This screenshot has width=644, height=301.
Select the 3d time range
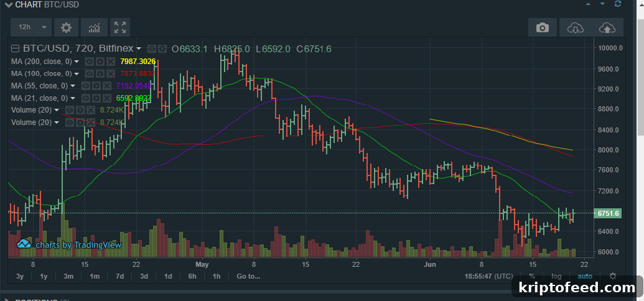coord(144,276)
